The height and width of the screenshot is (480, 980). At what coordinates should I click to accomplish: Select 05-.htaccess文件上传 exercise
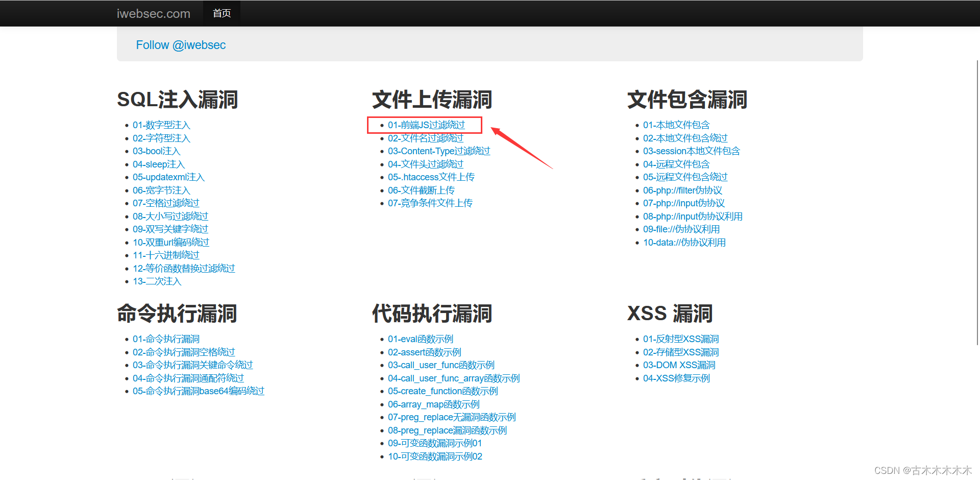pos(431,177)
